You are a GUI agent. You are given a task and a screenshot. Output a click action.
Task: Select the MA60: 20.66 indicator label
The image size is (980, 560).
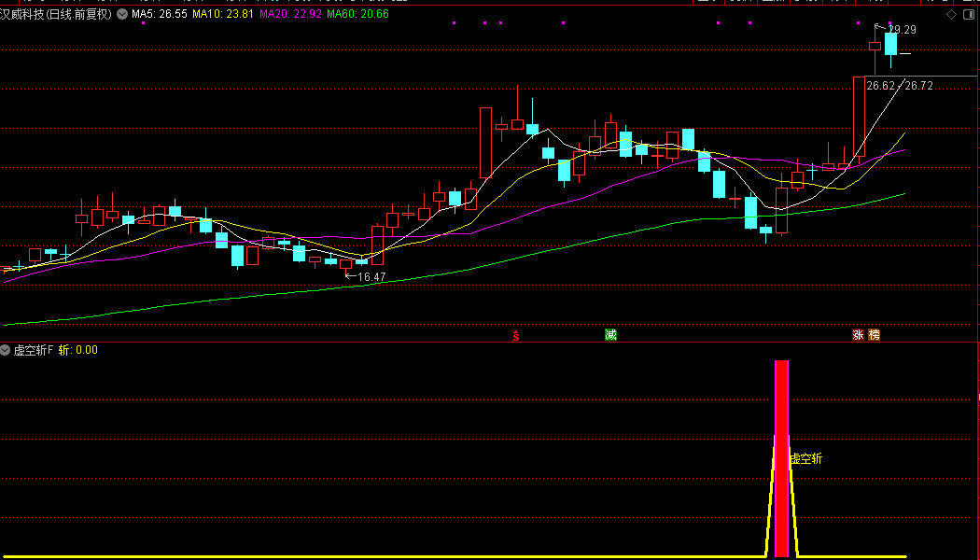358,14
